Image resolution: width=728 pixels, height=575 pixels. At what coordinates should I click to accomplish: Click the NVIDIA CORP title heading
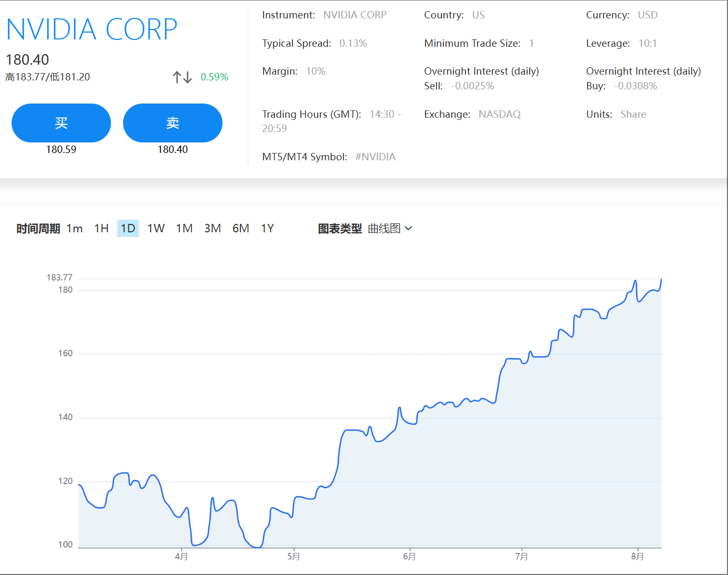(92, 29)
